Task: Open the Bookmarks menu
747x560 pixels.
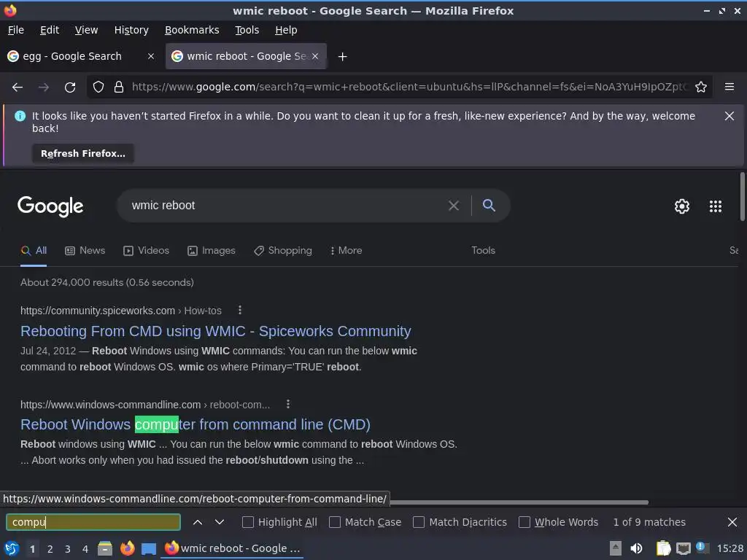Action: coord(192,30)
